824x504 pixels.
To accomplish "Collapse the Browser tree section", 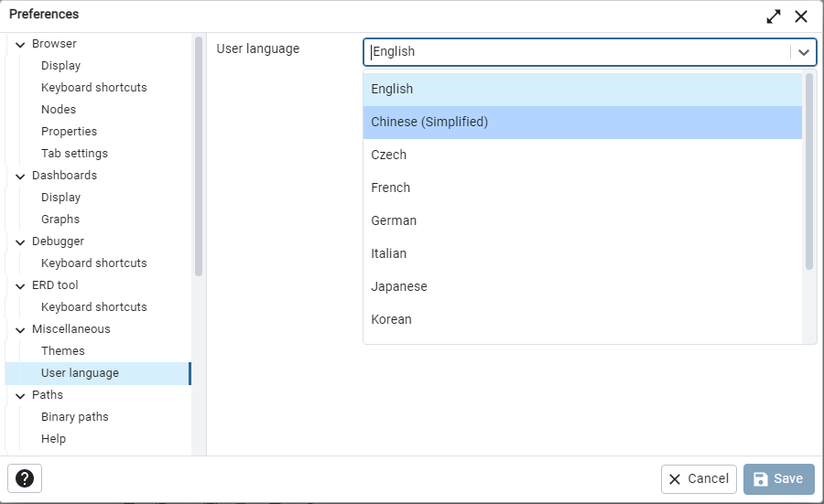I will click(20, 44).
